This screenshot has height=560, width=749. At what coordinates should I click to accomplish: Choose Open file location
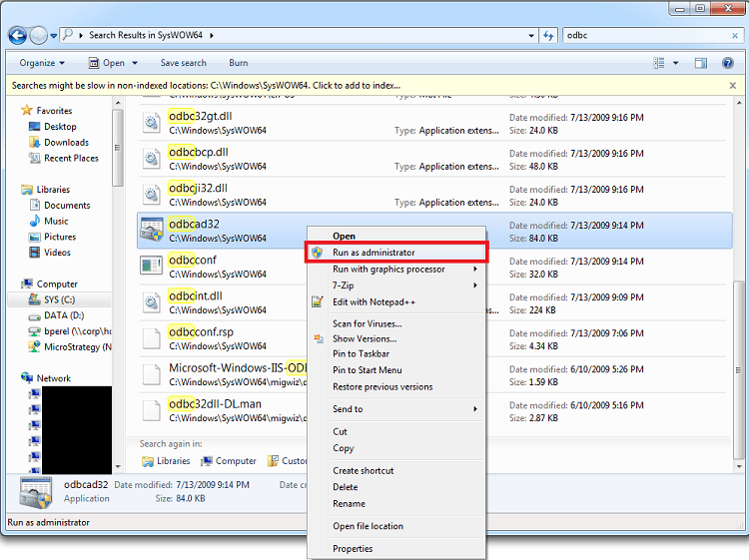[396, 526]
